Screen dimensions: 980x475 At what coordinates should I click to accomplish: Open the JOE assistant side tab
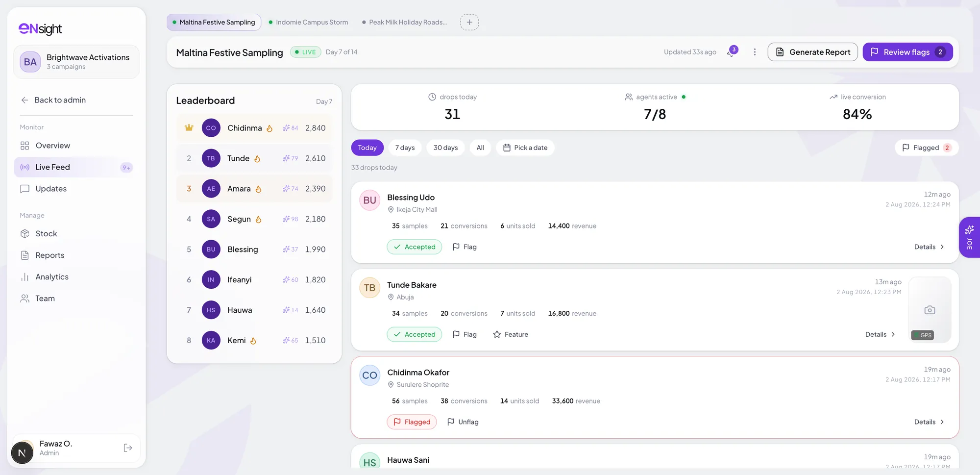pos(969,237)
